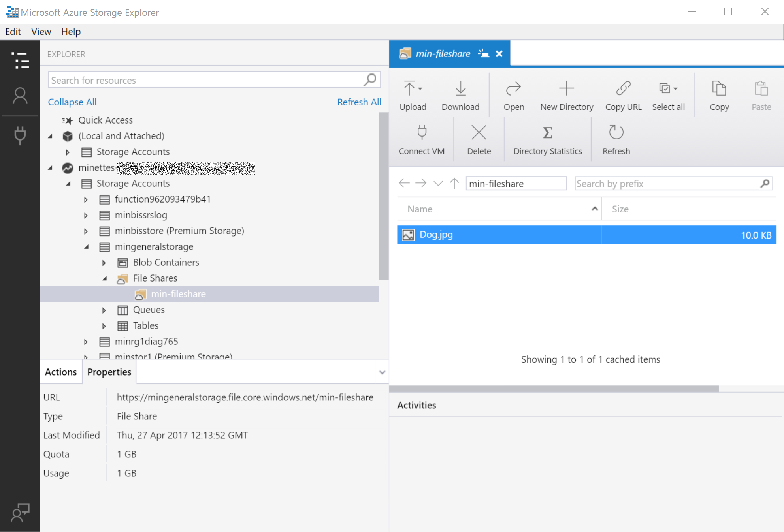Click the Search for resources field
The image size is (784, 532).
tap(205, 80)
